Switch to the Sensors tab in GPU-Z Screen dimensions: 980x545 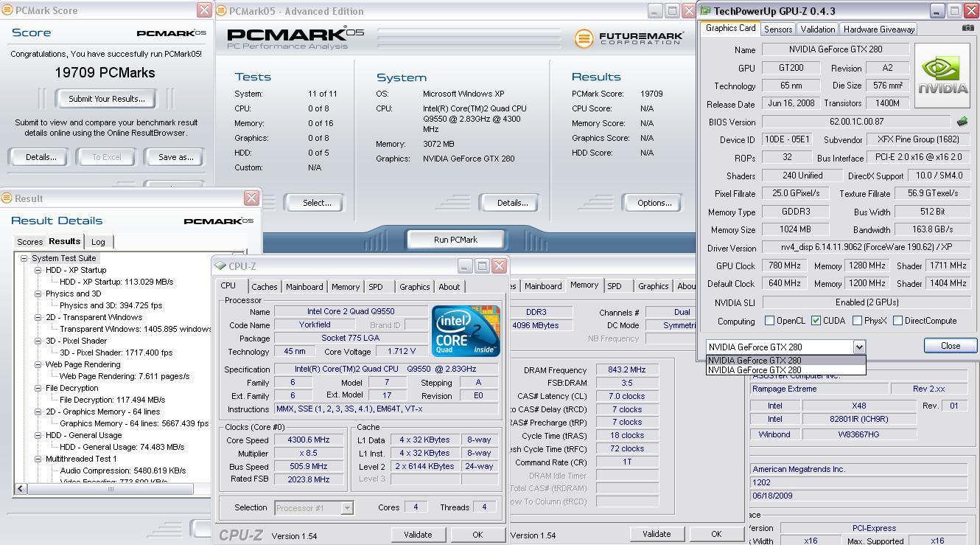click(777, 29)
